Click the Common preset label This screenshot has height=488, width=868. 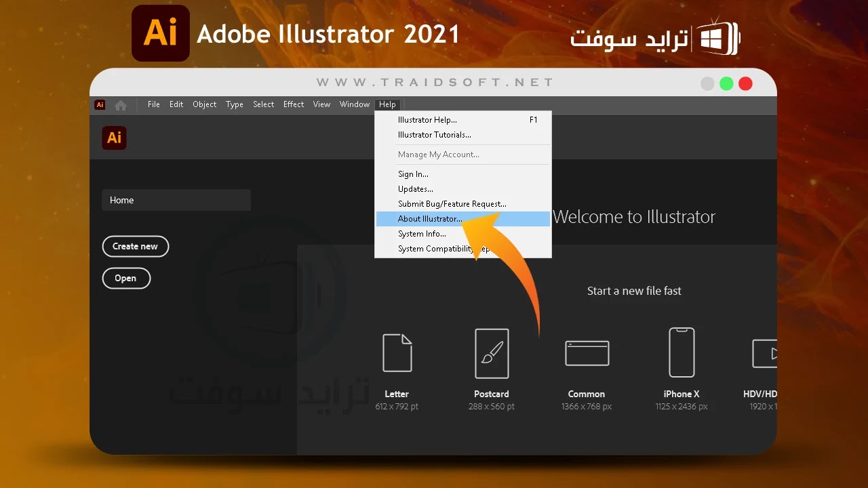tap(587, 394)
